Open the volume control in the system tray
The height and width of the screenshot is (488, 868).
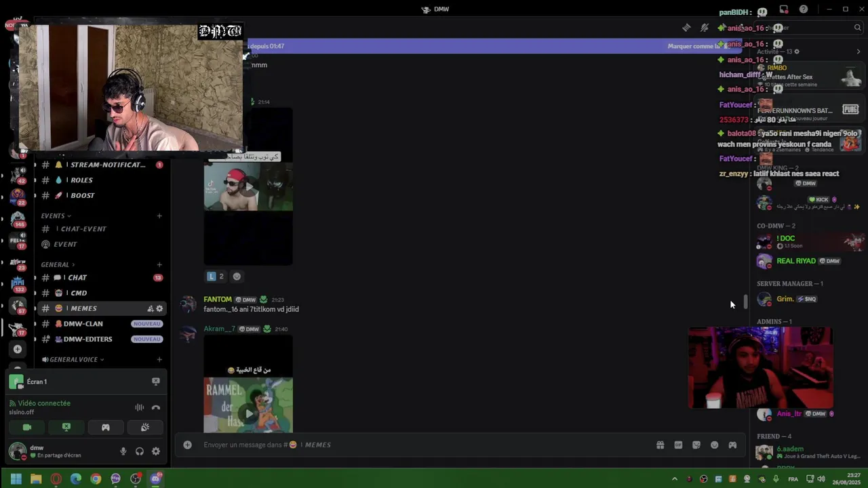click(821, 479)
